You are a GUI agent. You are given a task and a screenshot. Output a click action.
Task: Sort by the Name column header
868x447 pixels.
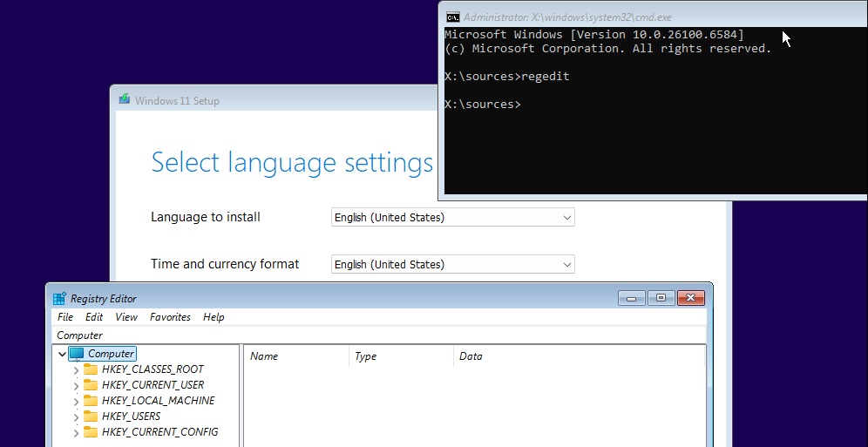pos(296,356)
